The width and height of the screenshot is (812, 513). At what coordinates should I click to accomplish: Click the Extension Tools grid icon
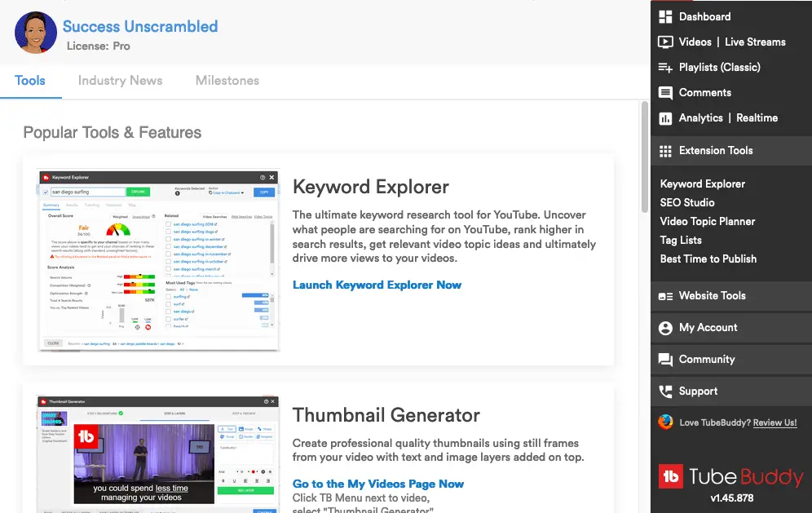click(665, 152)
